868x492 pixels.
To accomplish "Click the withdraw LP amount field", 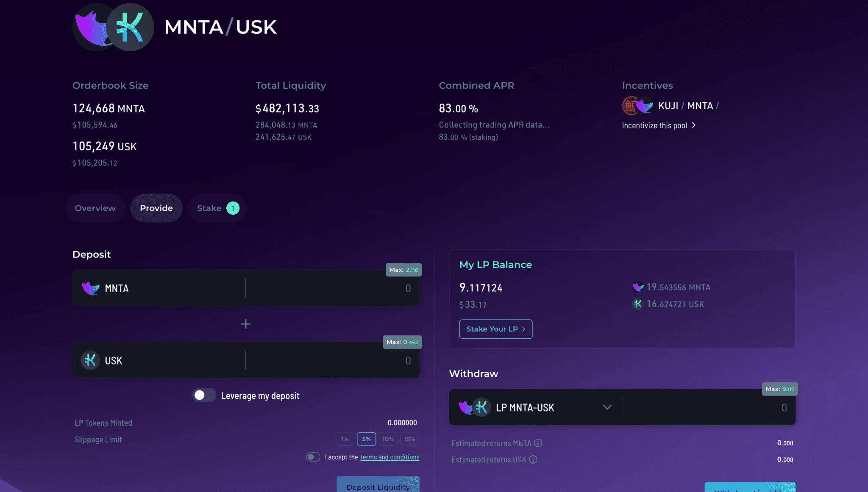I will point(708,407).
